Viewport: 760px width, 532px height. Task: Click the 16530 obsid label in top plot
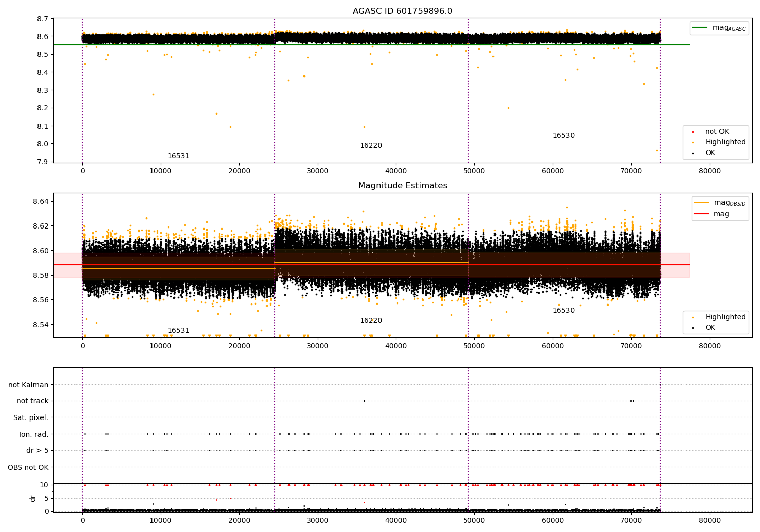pyautogui.click(x=563, y=136)
